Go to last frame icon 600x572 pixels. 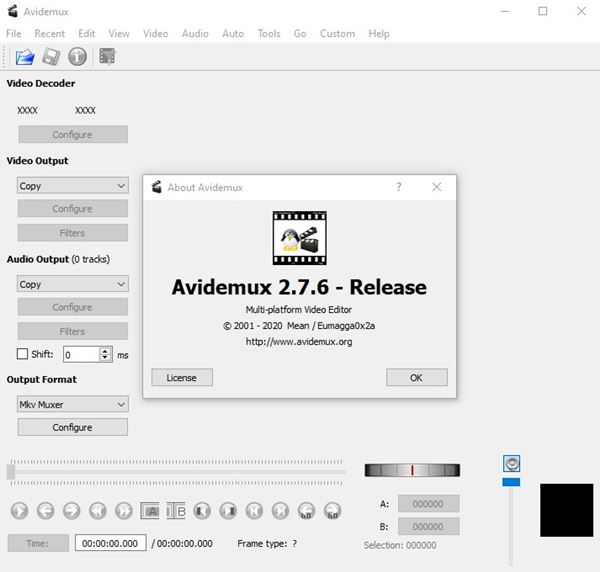tap(280, 511)
